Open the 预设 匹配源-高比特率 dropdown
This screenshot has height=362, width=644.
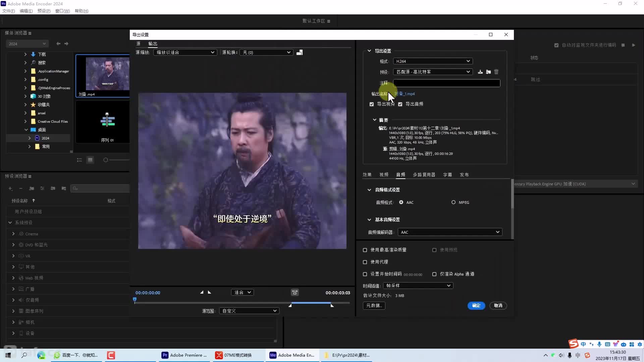tap(433, 72)
